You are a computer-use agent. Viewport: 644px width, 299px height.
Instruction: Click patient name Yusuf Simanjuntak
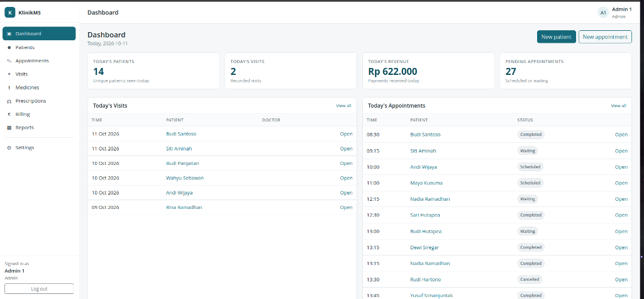click(x=430, y=295)
